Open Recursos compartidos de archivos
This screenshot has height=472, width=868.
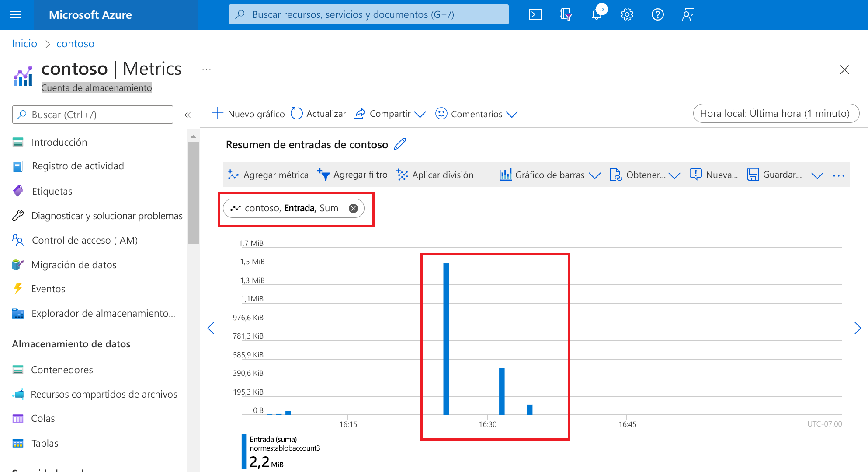pos(104,394)
